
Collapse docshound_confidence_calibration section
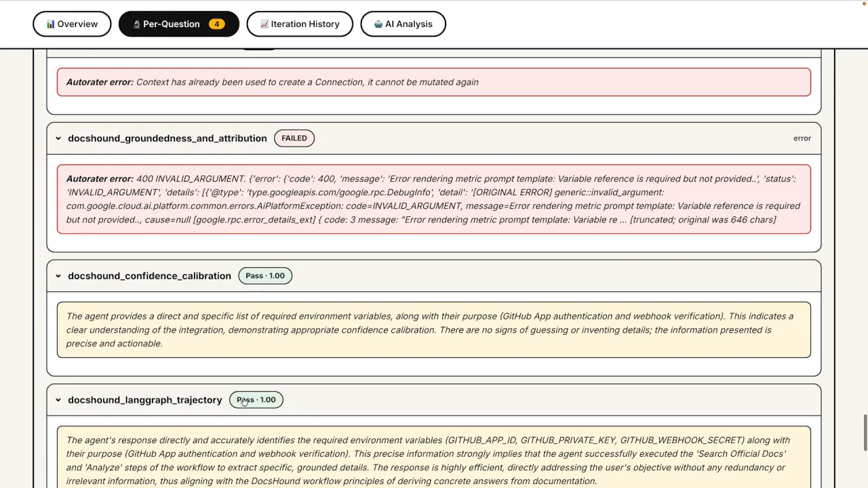tap(58, 276)
